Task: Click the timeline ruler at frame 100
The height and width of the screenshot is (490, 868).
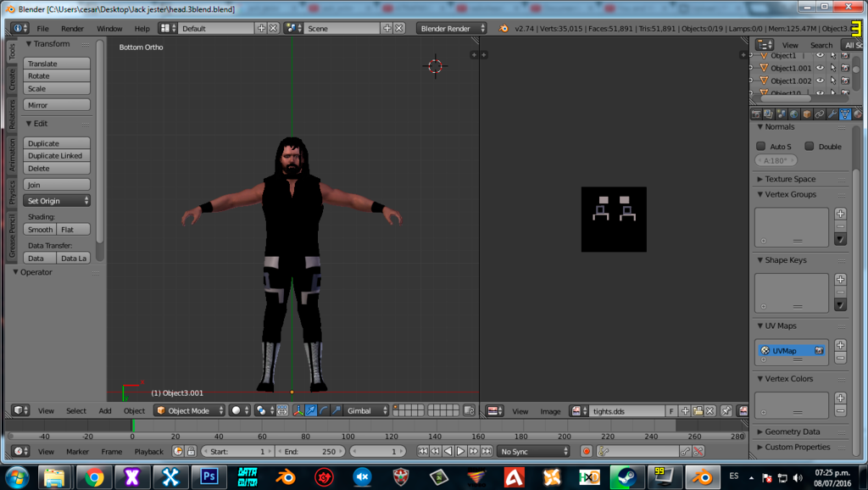Action: [x=350, y=436]
